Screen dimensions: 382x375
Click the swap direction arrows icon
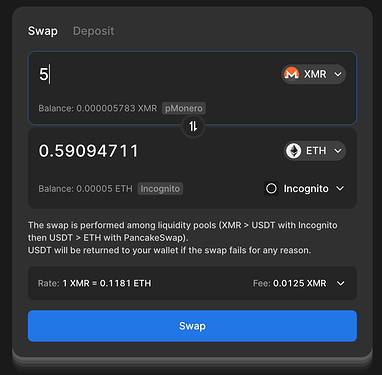193,126
